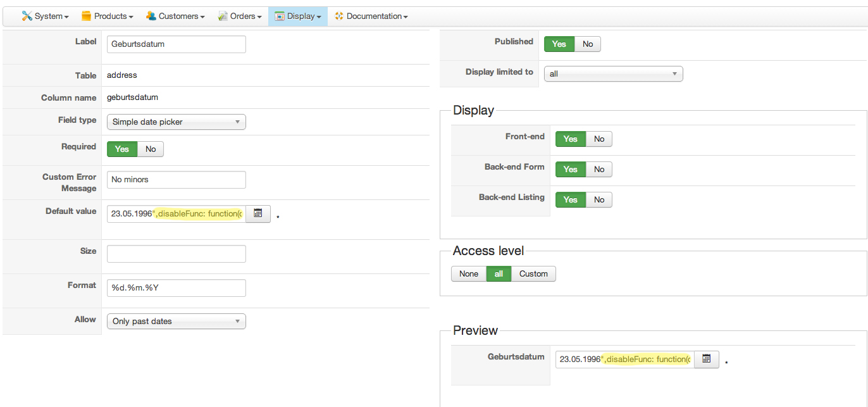Open the Field type dropdown
The width and height of the screenshot is (868, 407).
tap(176, 122)
